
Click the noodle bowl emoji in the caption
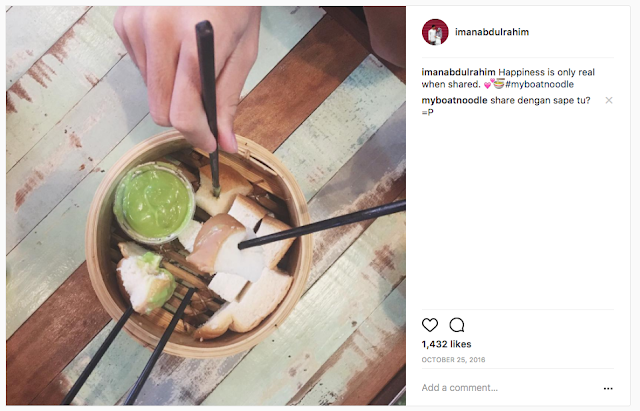(x=499, y=84)
